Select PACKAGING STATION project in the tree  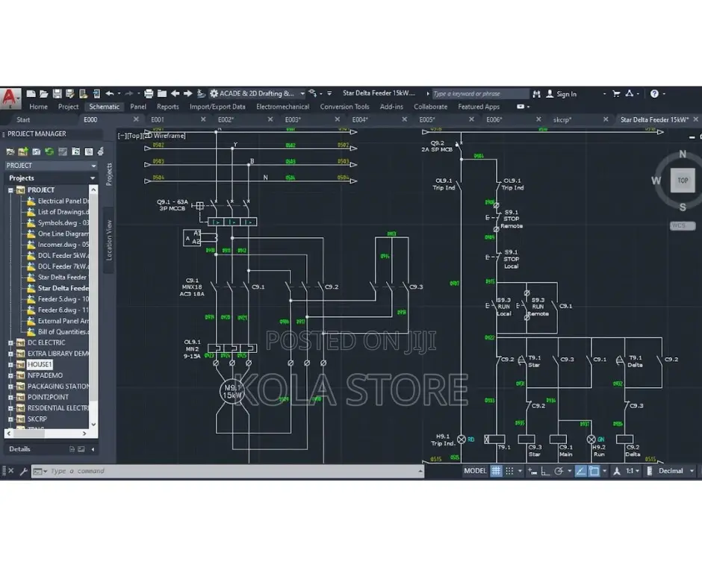point(58,387)
